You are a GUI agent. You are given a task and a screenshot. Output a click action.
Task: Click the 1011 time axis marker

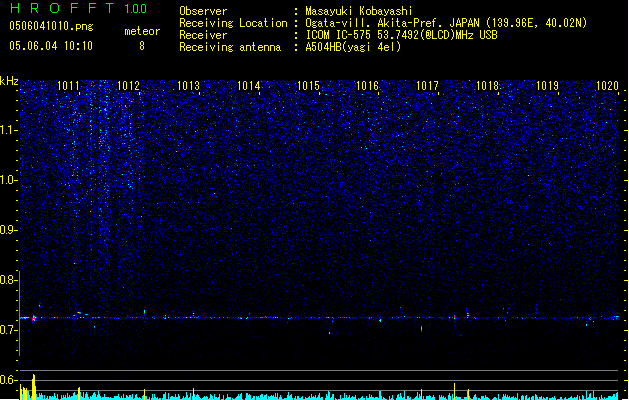pyautogui.click(x=68, y=86)
